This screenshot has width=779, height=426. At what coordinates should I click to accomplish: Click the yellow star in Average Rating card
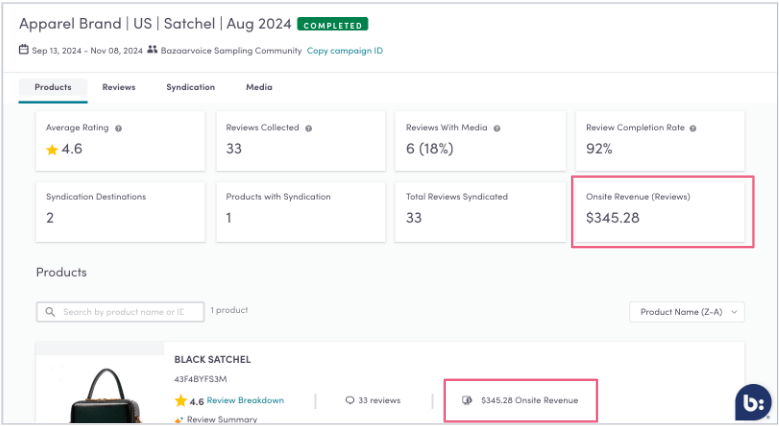(52, 150)
